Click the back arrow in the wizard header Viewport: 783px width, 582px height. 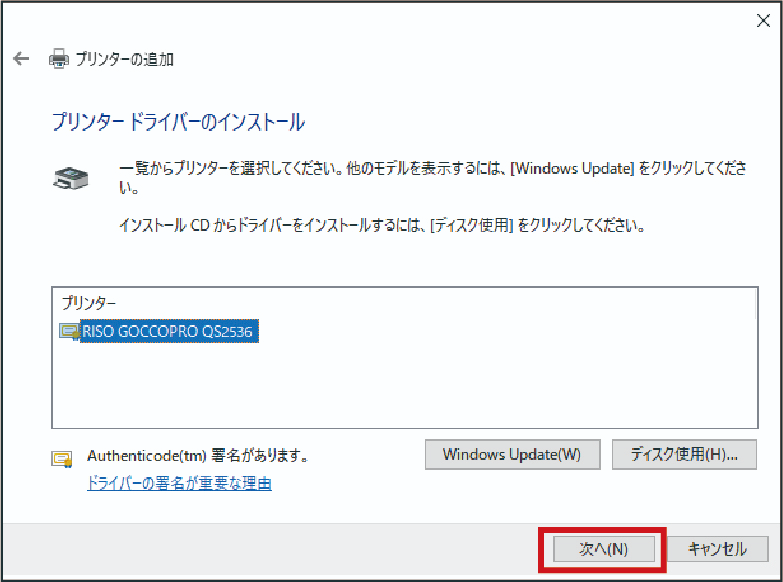tap(21, 59)
